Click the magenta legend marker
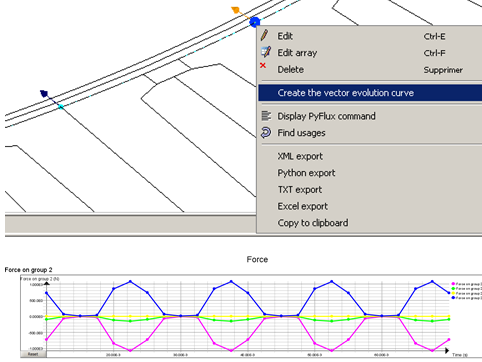 453,284
